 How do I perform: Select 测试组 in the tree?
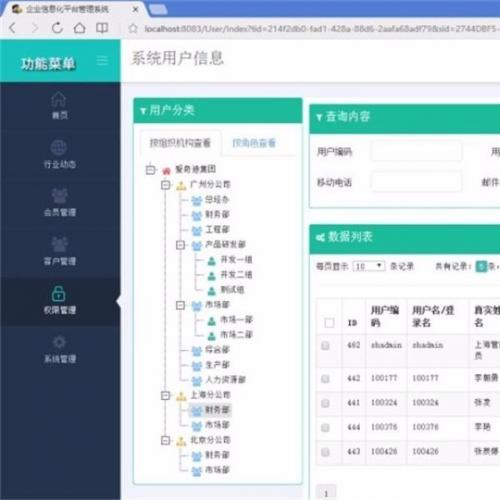click(x=232, y=290)
